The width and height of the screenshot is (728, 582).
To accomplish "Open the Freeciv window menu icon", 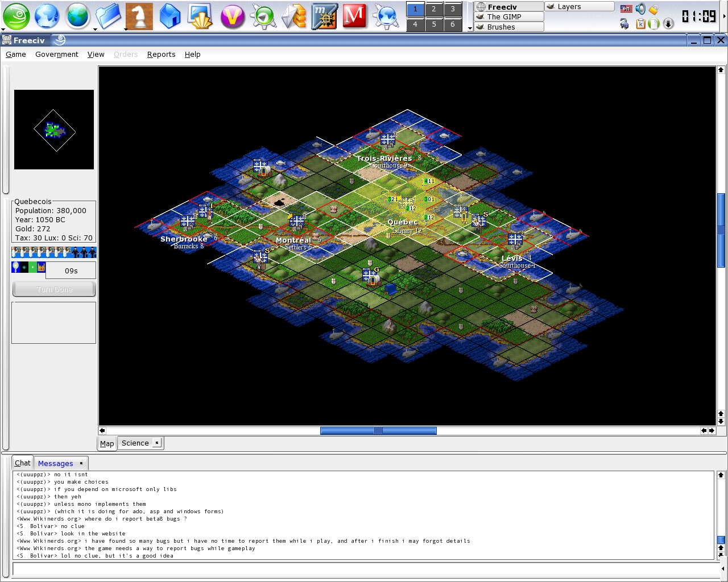I will click(x=7, y=40).
